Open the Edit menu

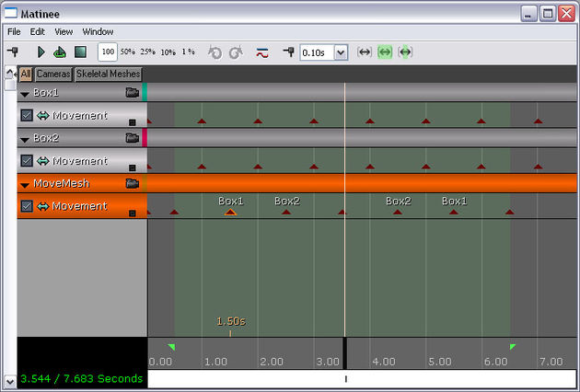pyautogui.click(x=38, y=32)
